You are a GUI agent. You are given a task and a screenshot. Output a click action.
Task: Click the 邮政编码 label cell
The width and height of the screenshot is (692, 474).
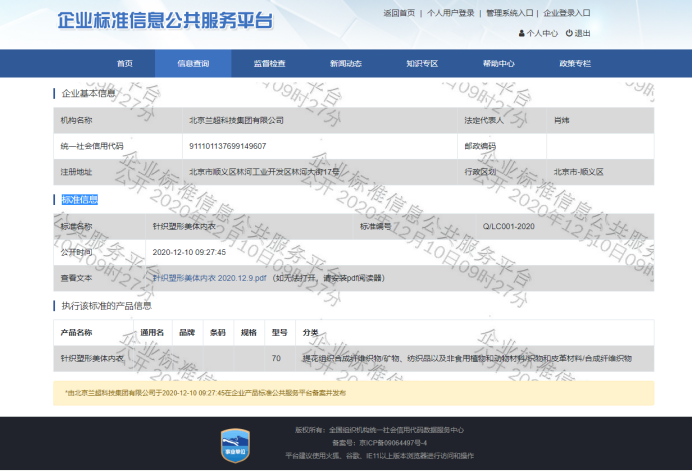pyautogui.click(x=502, y=146)
